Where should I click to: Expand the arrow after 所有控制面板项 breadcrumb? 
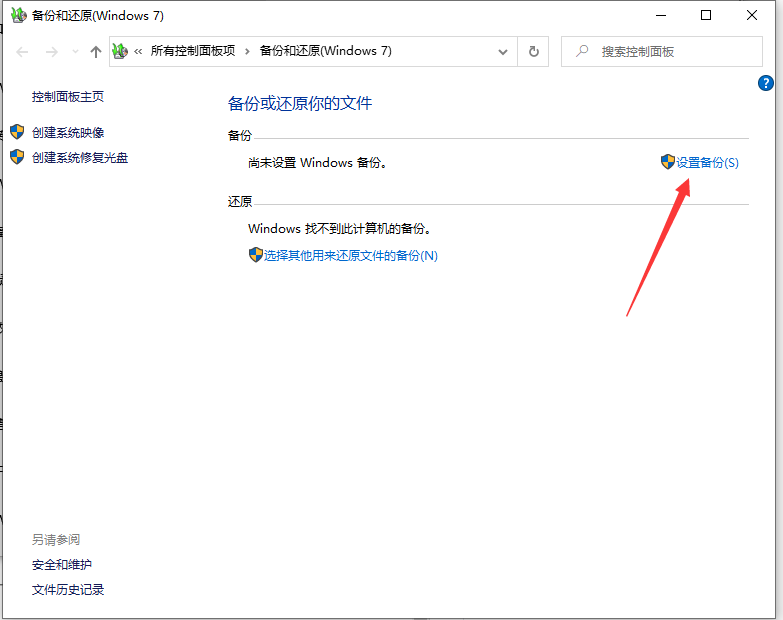pos(247,51)
